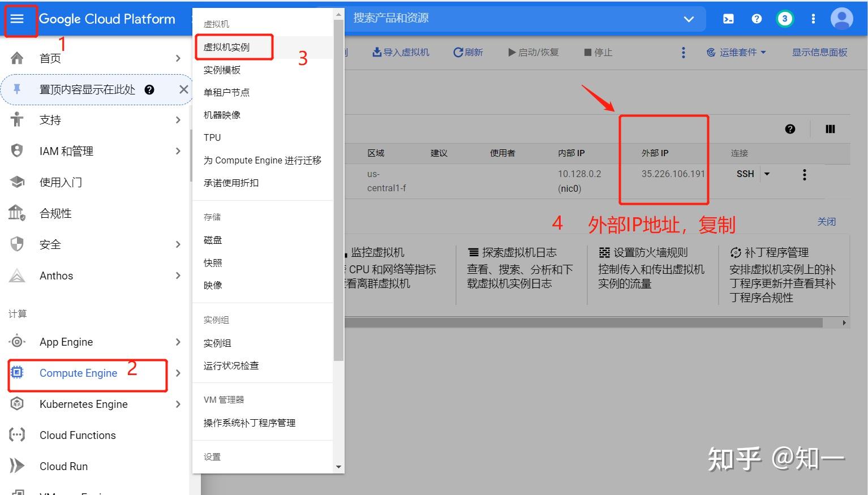This screenshot has width=868, height=495.
Task: Expand the App Engine submenu chevron
Action: (x=178, y=342)
